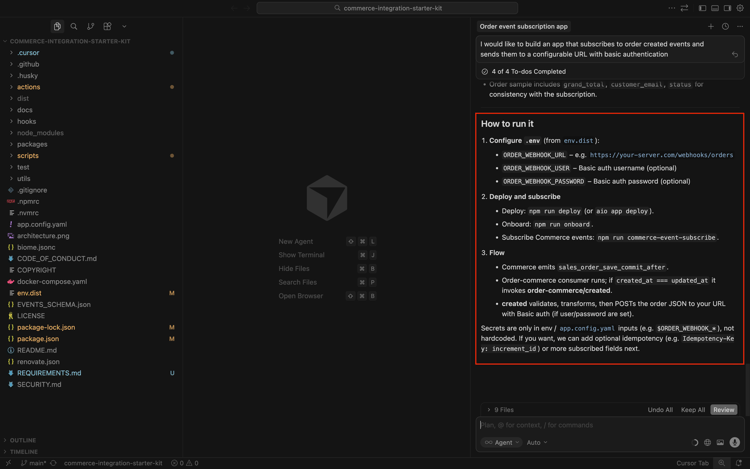Viewport: 750px width, 469px height.
Task: Toggle the bottom panel layout
Action: [715, 8]
